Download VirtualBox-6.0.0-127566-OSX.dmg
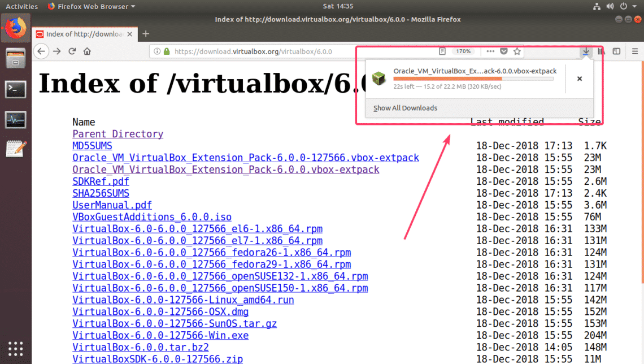Viewport: 644px width, 364px height. tap(160, 312)
